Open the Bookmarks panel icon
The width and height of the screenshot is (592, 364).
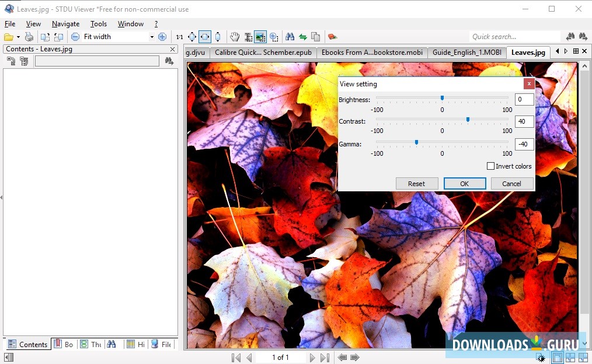tap(64, 344)
